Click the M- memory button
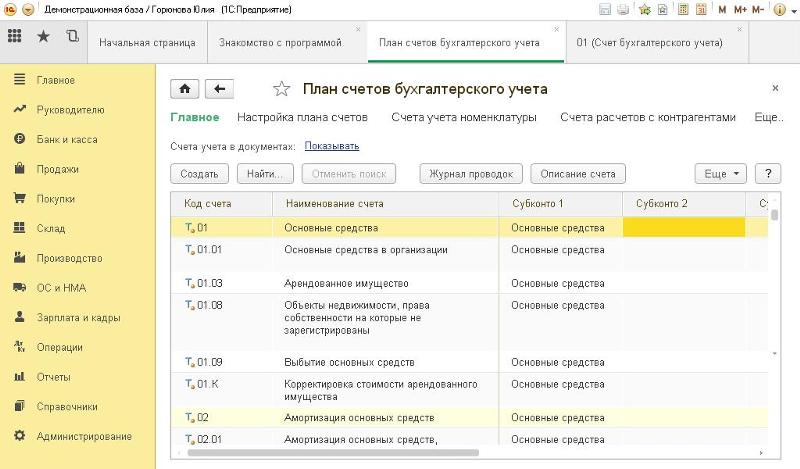The width and height of the screenshot is (800, 469). coord(758,9)
